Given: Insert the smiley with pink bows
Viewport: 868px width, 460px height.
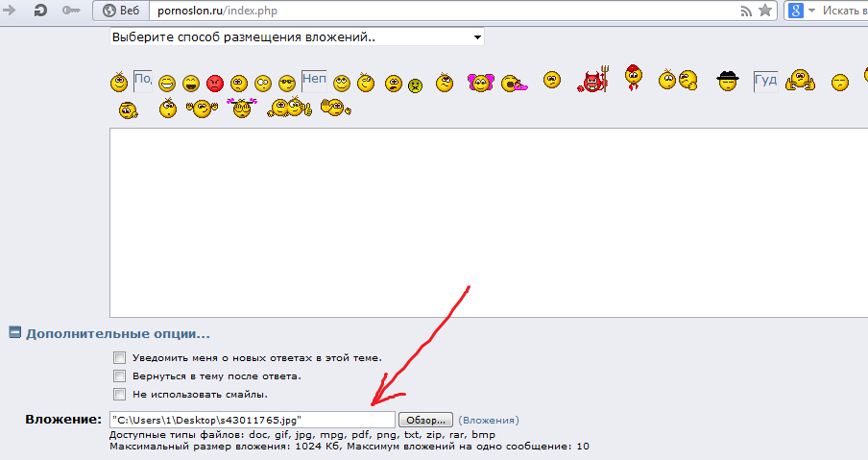Looking at the screenshot, I should point(480,83).
